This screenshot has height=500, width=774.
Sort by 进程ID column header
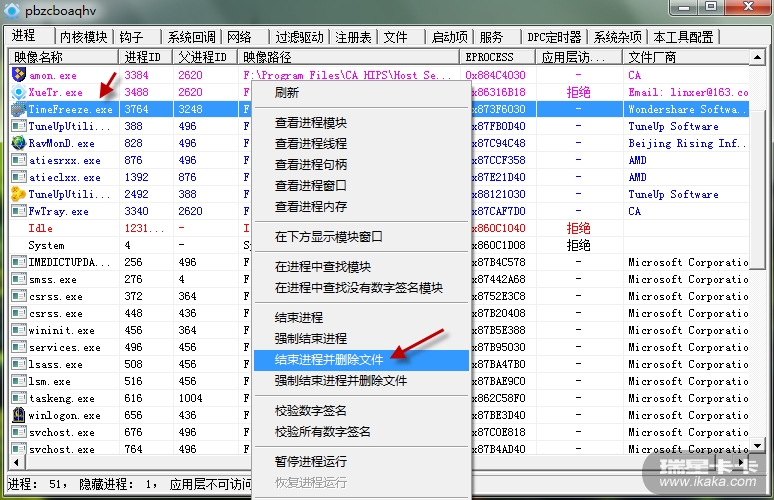[146, 57]
